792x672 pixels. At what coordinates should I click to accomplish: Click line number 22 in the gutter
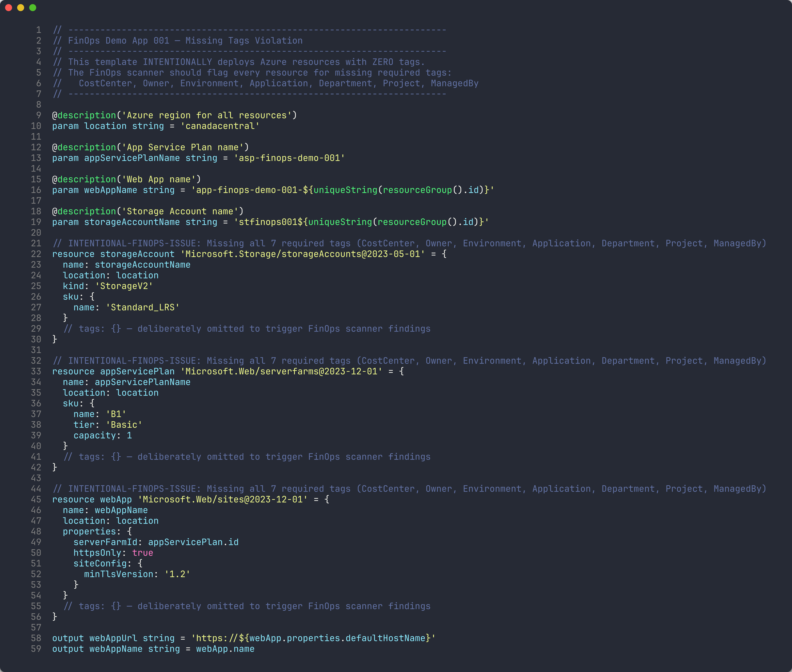point(36,254)
